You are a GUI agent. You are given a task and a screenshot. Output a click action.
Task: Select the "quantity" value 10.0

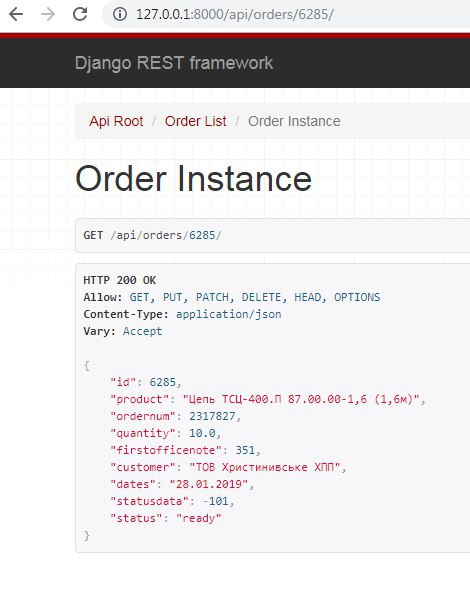point(202,433)
